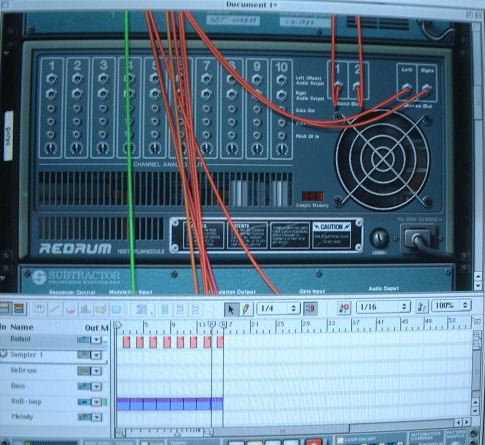Click the Stereo Out Right jack on Redrum
Viewport: 485px width, 445px height.
[x=426, y=88]
